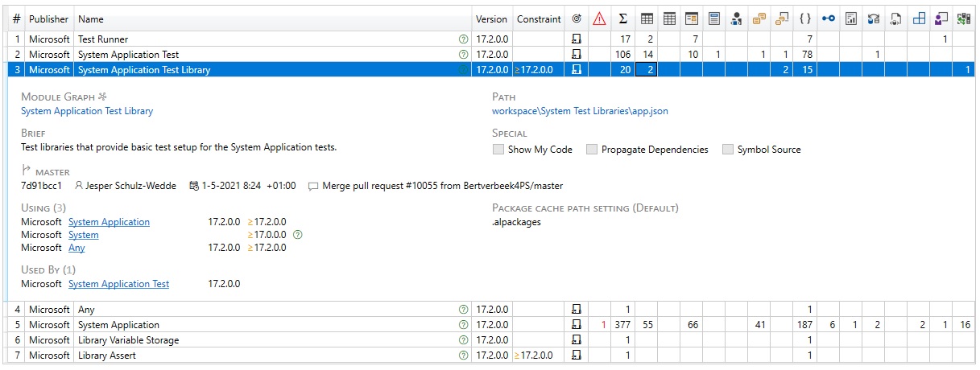The width and height of the screenshot is (980, 370).
Task: Click constraint ≥17.2.0.0 in Library Assert row
Action: [x=533, y=356]
